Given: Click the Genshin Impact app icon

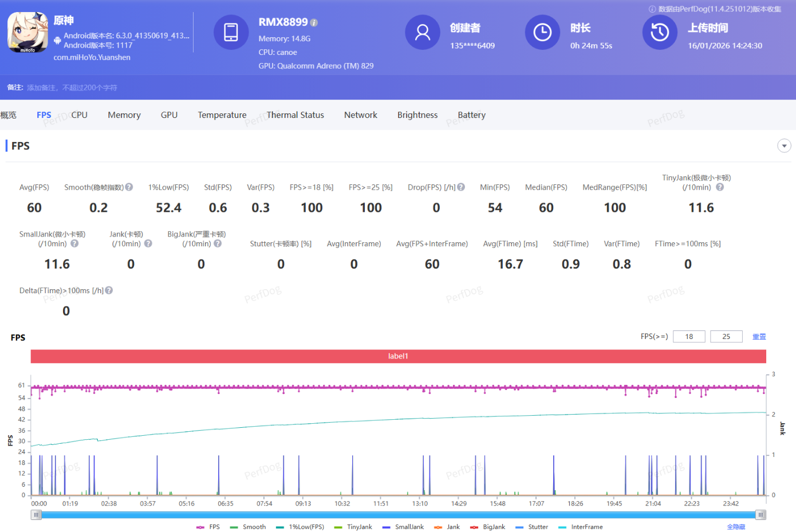Looking at the screenshot, I should coord(27,33).
